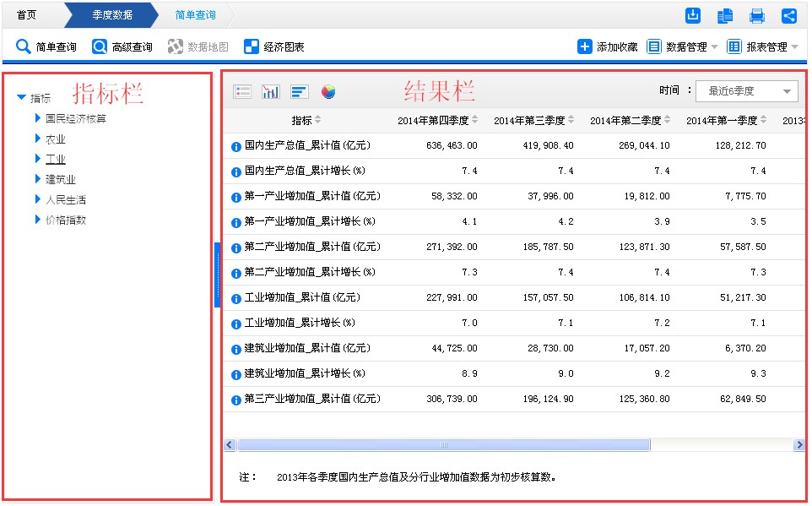Info icon for 国内生产总值_累计值(亿元)
The image size is (812, 506).
click(x=236, y=147)
